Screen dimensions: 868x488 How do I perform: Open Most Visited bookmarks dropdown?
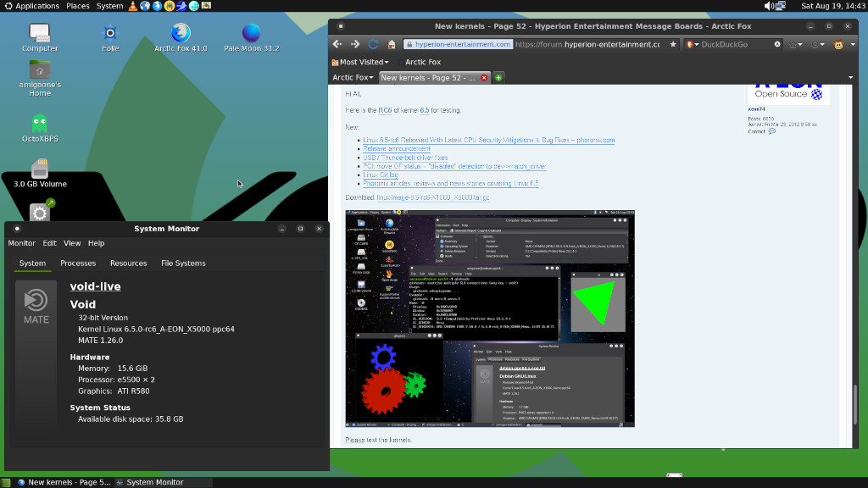click(x=359, y=62)
